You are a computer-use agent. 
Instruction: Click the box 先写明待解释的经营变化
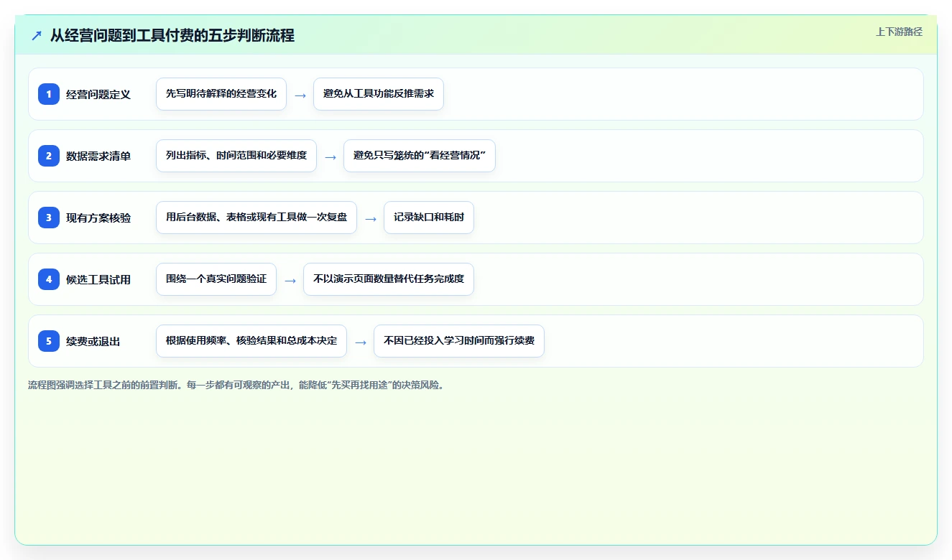click(x=221, y=94)
